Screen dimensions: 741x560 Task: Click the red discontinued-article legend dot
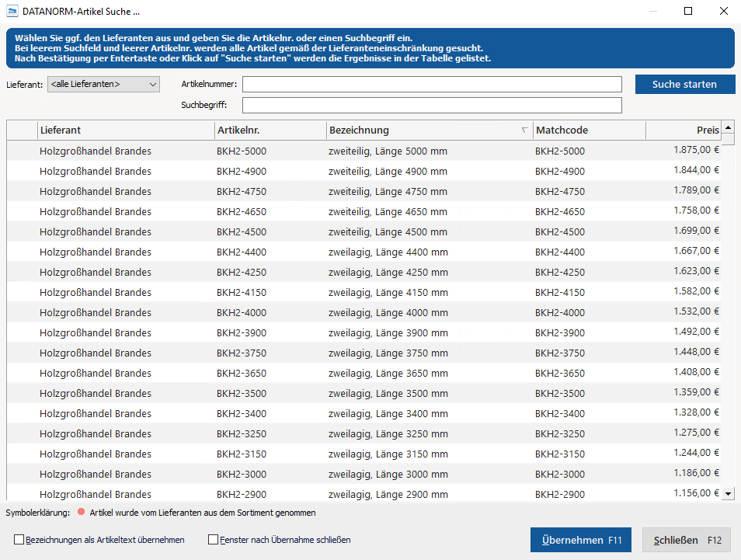[81, 513]
